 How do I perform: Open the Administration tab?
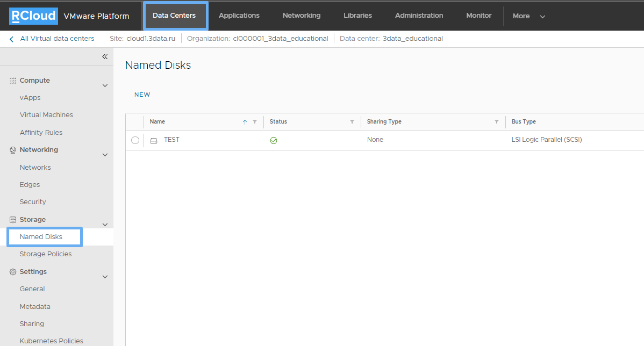[x=419, y=16]
